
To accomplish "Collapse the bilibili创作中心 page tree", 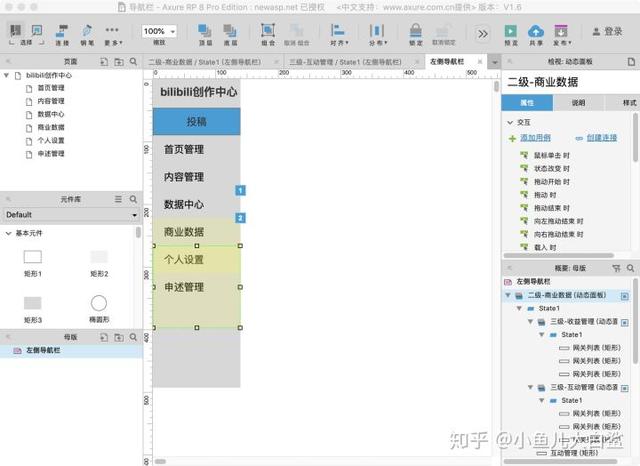I will pos(7,75).
